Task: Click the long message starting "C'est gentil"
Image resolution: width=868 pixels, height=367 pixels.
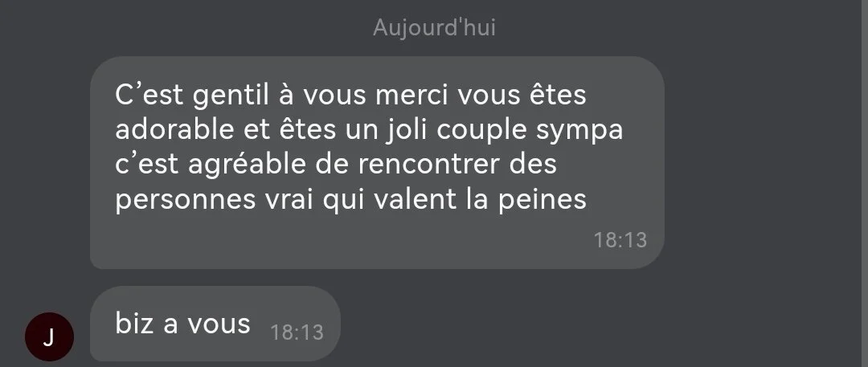Action: tap(377, 163)
